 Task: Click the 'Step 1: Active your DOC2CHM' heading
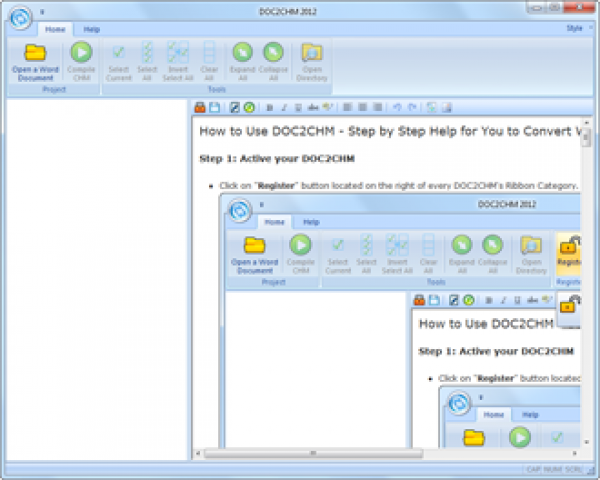[x=277, y=158]
